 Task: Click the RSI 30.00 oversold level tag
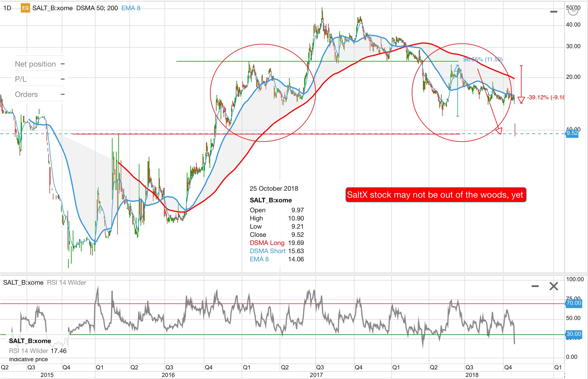pos(574,334)
